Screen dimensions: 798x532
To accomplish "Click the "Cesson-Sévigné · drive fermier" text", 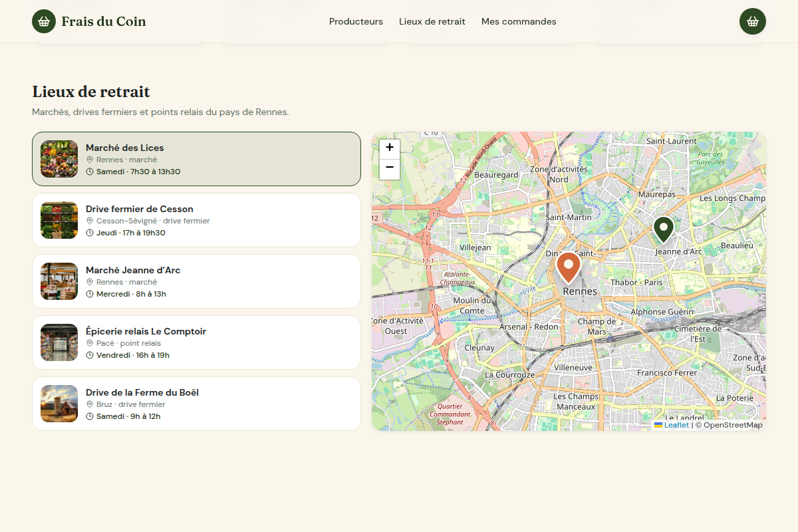I will 153,221.
